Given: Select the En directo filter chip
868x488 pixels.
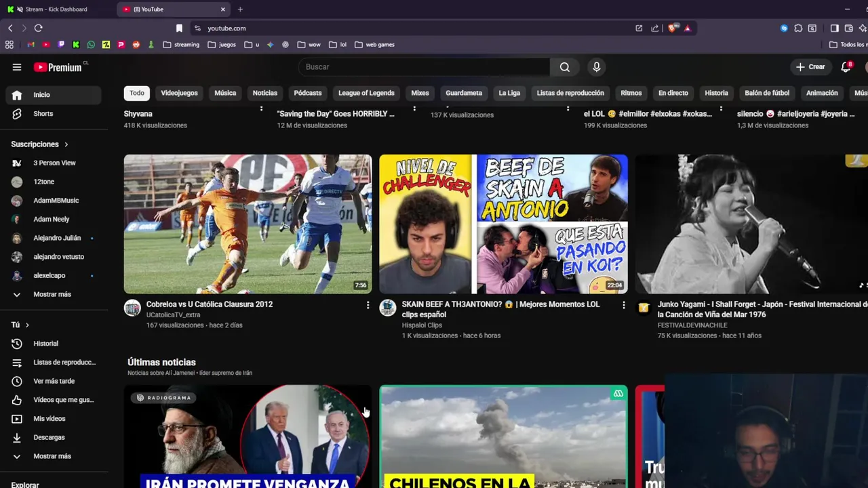Looking at the screenshot, I should (673, 93).
